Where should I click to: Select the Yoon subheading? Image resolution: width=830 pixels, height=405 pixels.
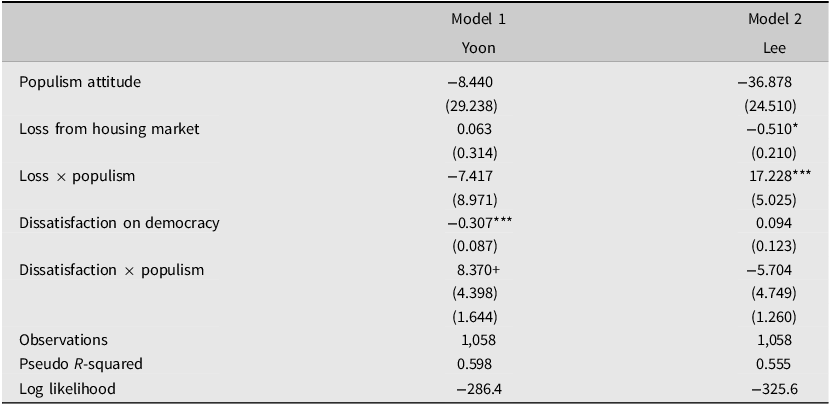[x=479, y=48]
